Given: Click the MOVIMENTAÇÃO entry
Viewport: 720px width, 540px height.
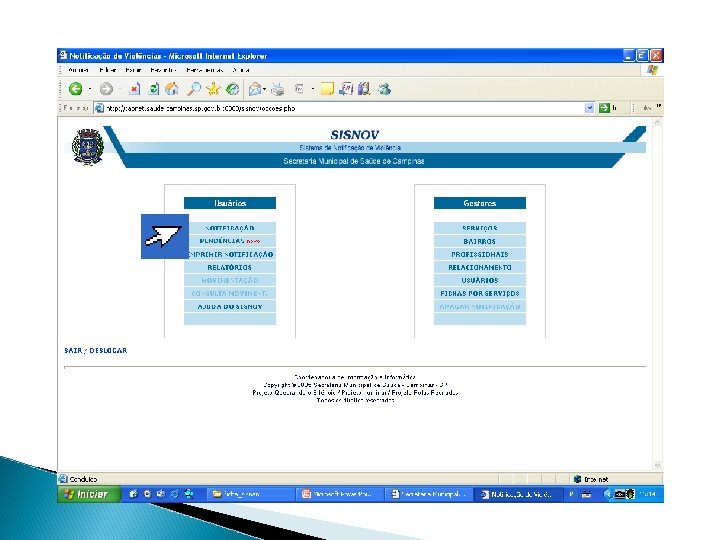Looking at the screenshot, I should [230, 280].
